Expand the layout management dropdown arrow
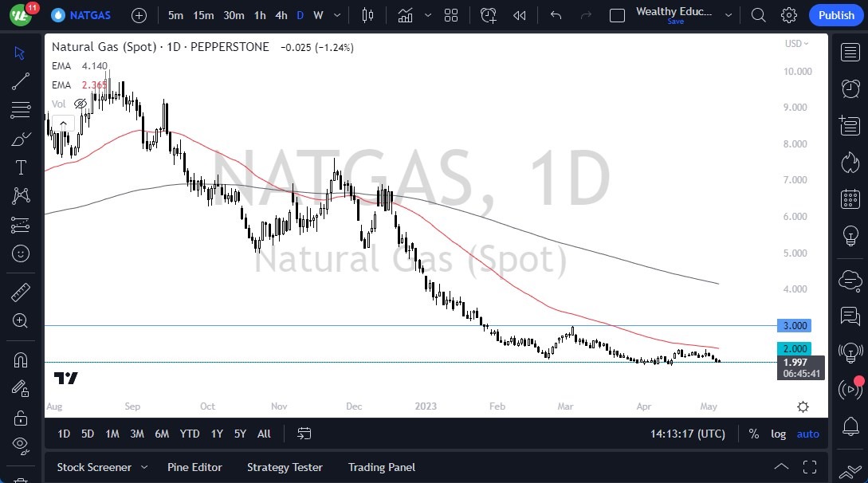This screenshot has height=483, width=868. [x=729, y=15]
